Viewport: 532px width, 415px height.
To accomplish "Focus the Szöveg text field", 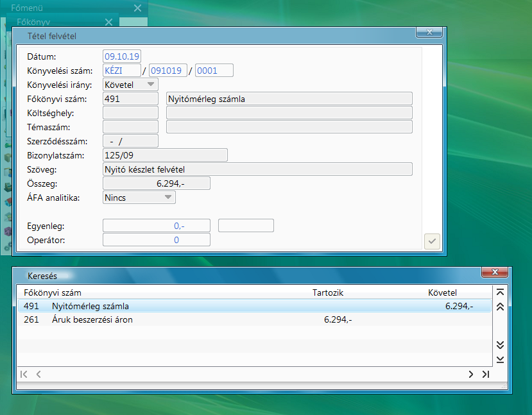I will pyautogui.click(x=257, y=169).
